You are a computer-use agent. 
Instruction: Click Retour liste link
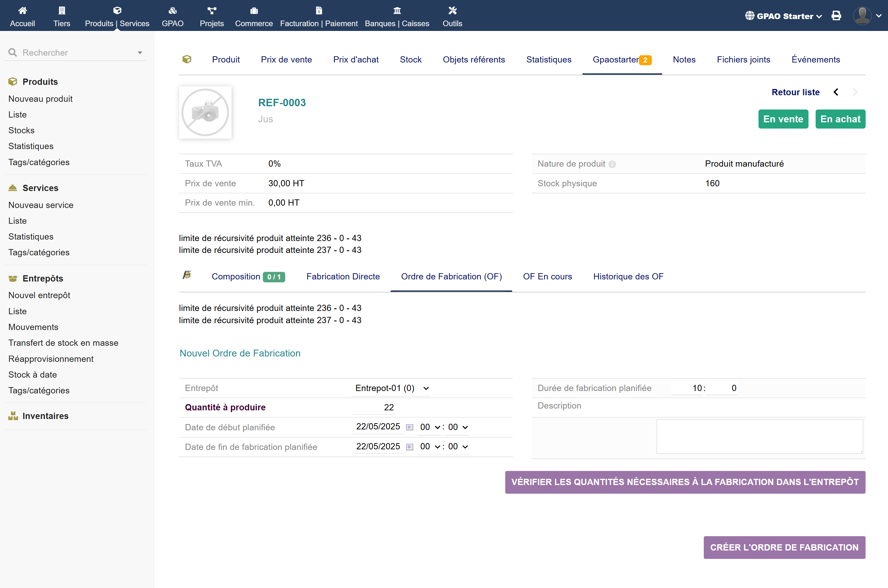click(795, 92)
